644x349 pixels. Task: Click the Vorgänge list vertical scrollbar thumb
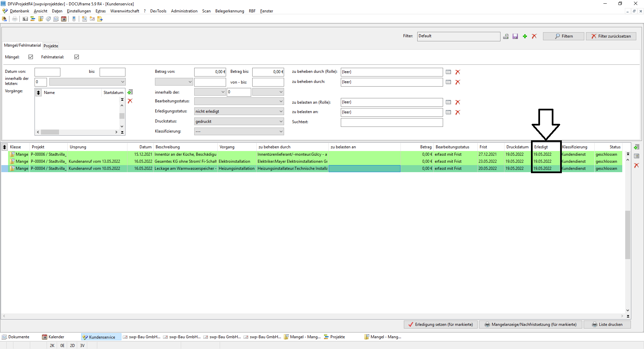[x=122, y=116]
